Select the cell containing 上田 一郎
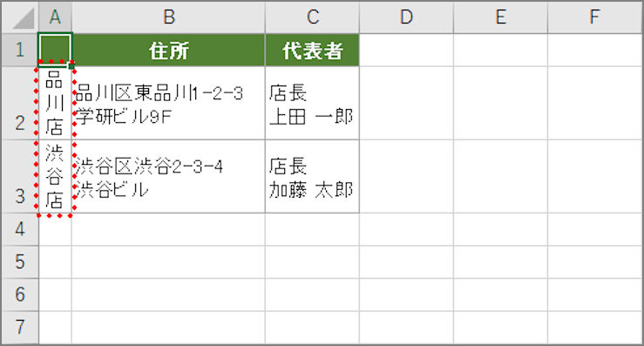This screenshot has height=346, width=644. click(x=312, y=103)
